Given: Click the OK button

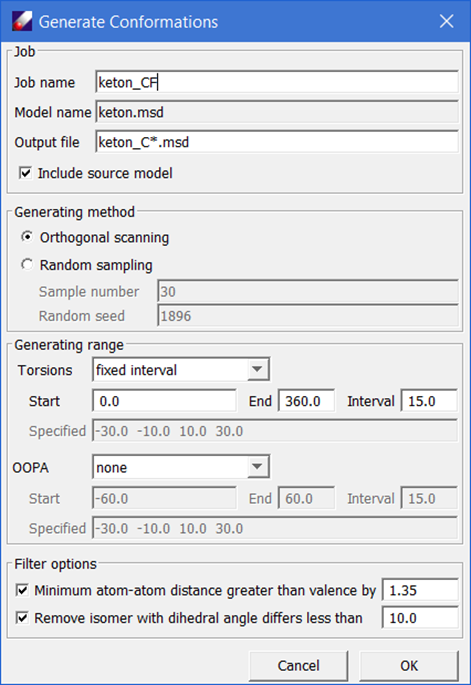Looking at the screenshot, I should point(409,665).
